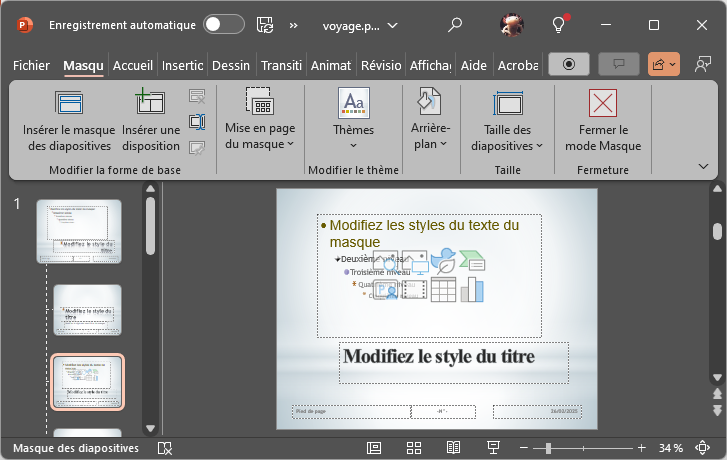Image resolution: width=727 pixels, height=460 pixels.
Task: Open the Acrobat tab
Action: point(518,65)
